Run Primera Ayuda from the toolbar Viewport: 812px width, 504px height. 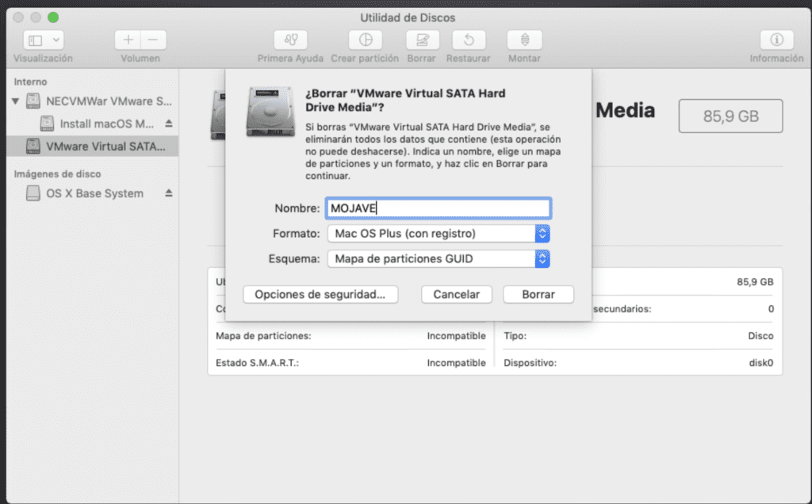(292, 40)
